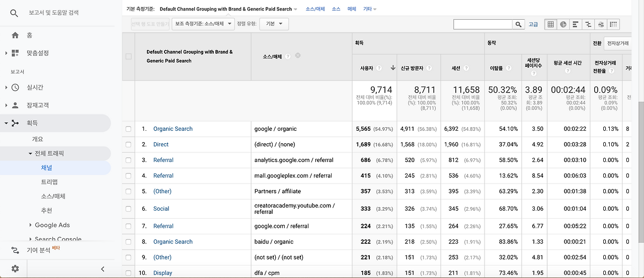Check the Organic Search google row checkbox
This screenshot has width=644, height=278.
[128, 129]
